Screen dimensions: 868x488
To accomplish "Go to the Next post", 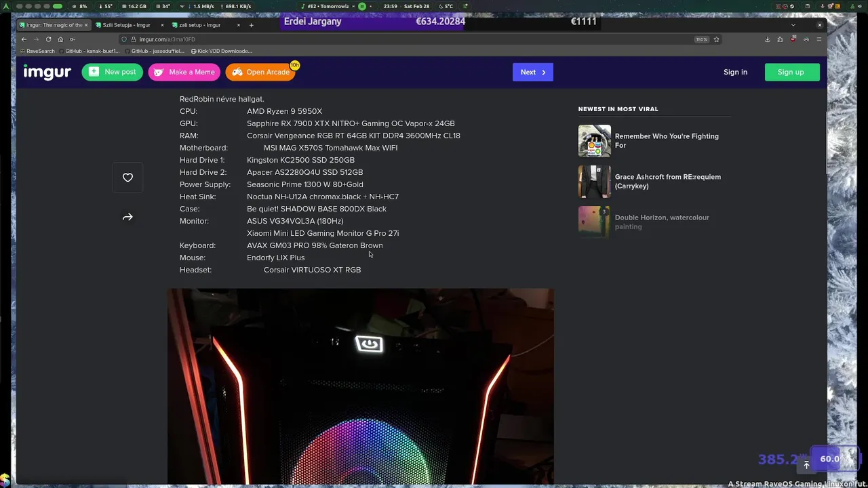I will (532, 72).
